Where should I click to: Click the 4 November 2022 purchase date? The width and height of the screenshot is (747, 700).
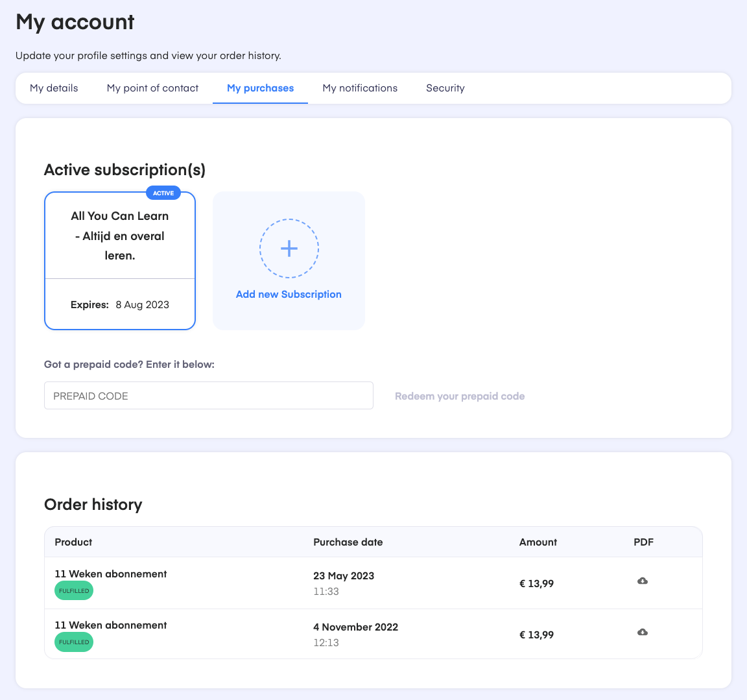[x=355, y=627]
